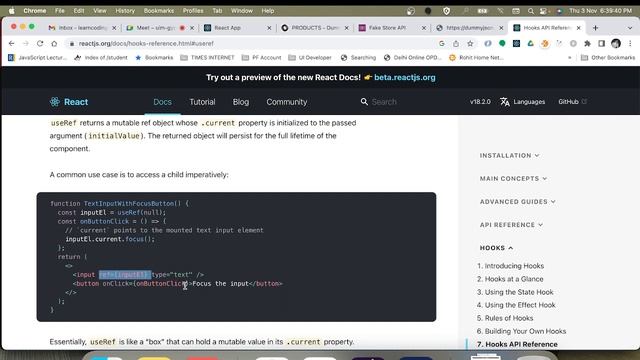This screenshot has height=360, width=640.
Task: Open the browser home page icon
Action: (54, 43)
